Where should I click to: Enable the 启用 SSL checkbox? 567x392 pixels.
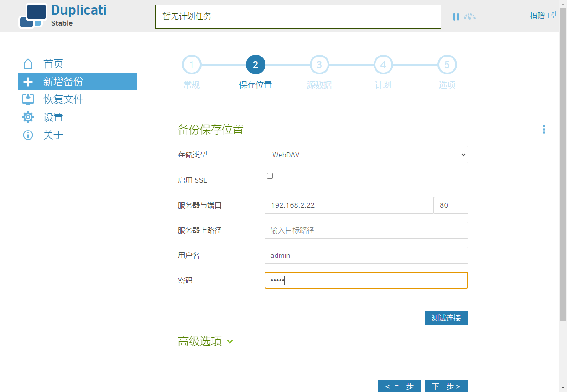tap(270, 176)
